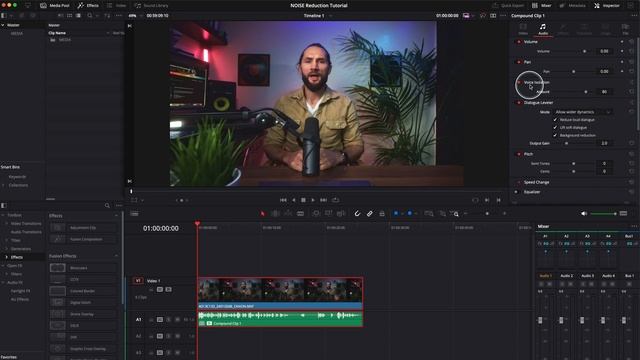This screenshot has height=360, width=640.
Task: Select Audio Transitions in Toolbox tree
Action: click(x=26, y=232)
